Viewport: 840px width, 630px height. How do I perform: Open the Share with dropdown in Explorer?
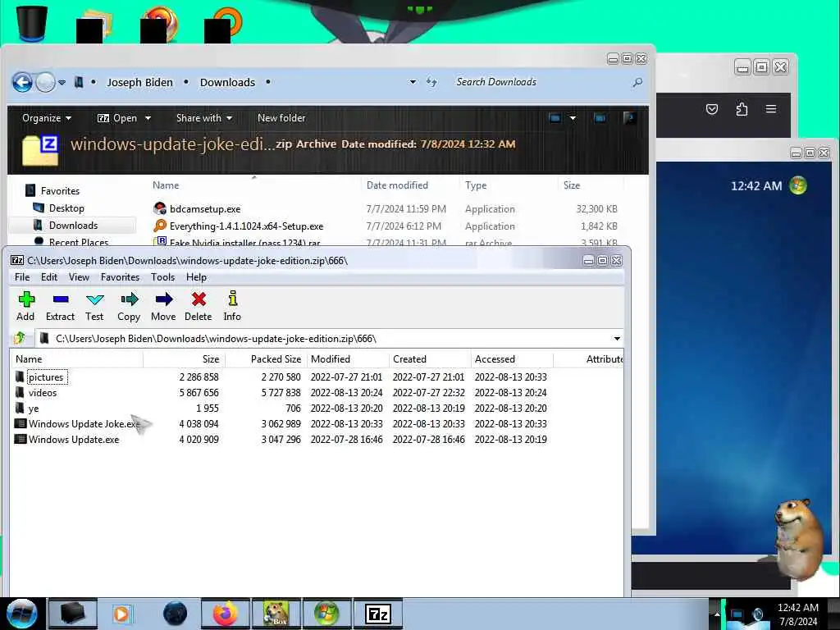204,118
